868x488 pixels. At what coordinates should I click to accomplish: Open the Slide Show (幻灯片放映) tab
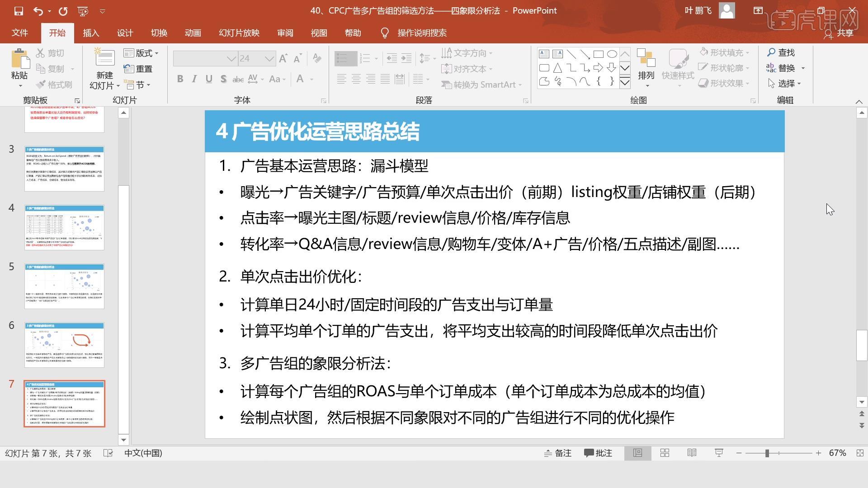[x=238, y=33]
